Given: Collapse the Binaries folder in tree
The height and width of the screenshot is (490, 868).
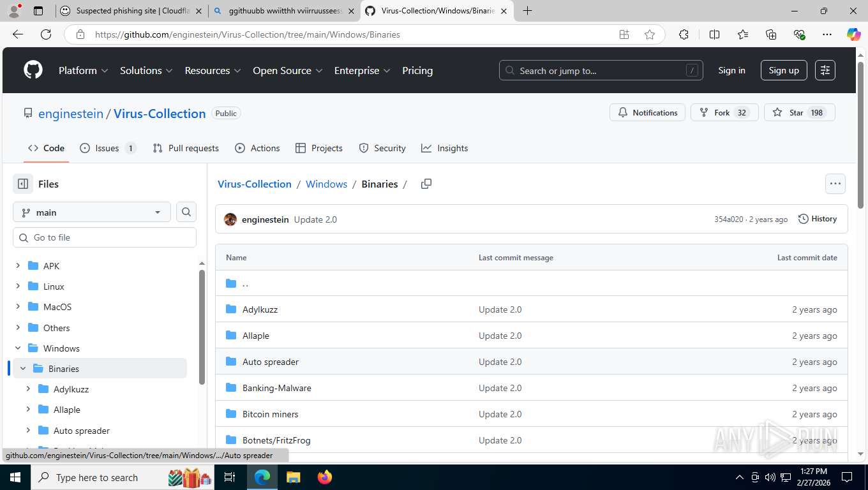Looking at the screenshot, I should tap(23, 369).
